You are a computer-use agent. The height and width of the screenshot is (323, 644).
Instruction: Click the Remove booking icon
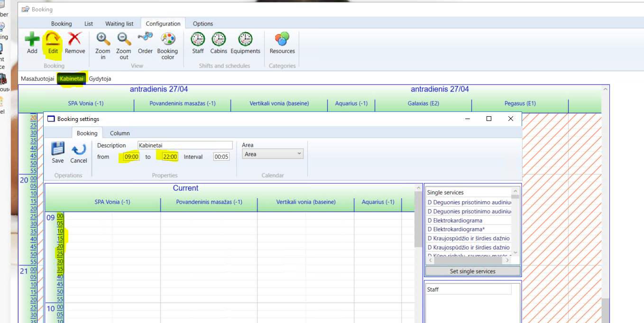tap(75, 40)
